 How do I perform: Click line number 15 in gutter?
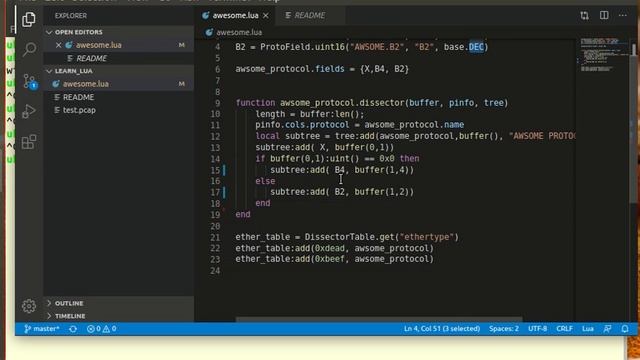pos(216,170)
